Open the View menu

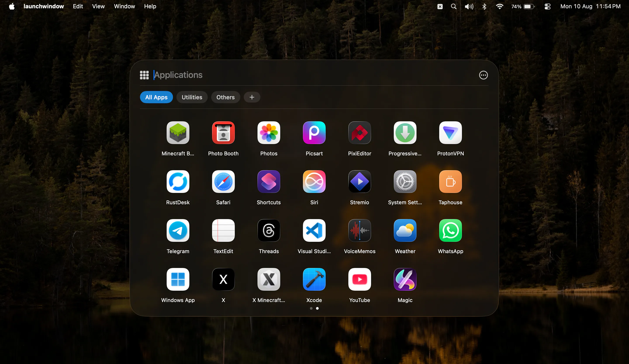pyautogui.click(x=98, y=6)
